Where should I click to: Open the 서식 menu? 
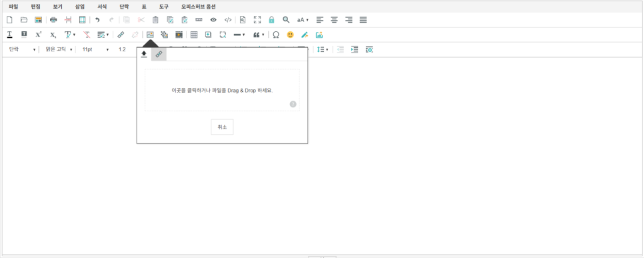click(x=102, y=7)
